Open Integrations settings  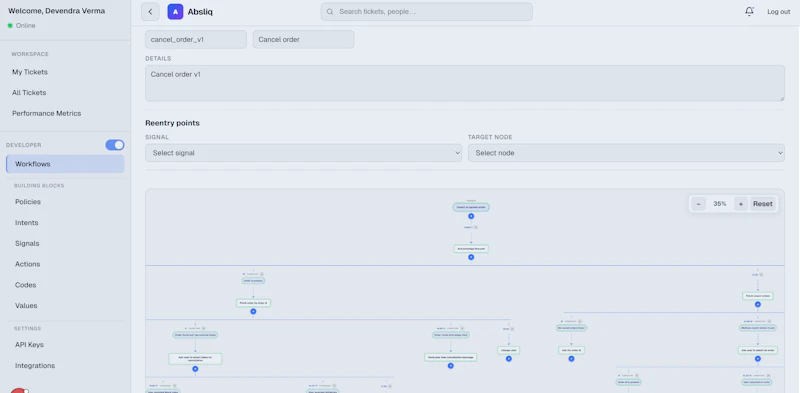point(35,365)
